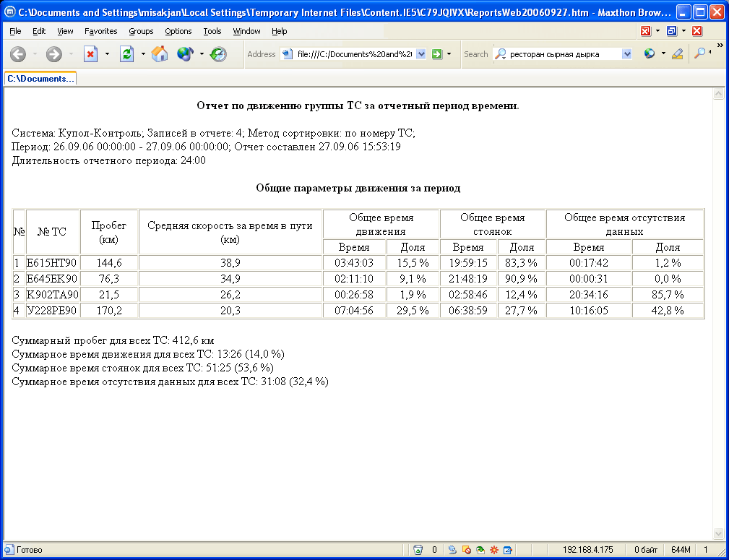Select the C:\Documents... tab
Screen dimensions: 729x560
click(40, 79)
